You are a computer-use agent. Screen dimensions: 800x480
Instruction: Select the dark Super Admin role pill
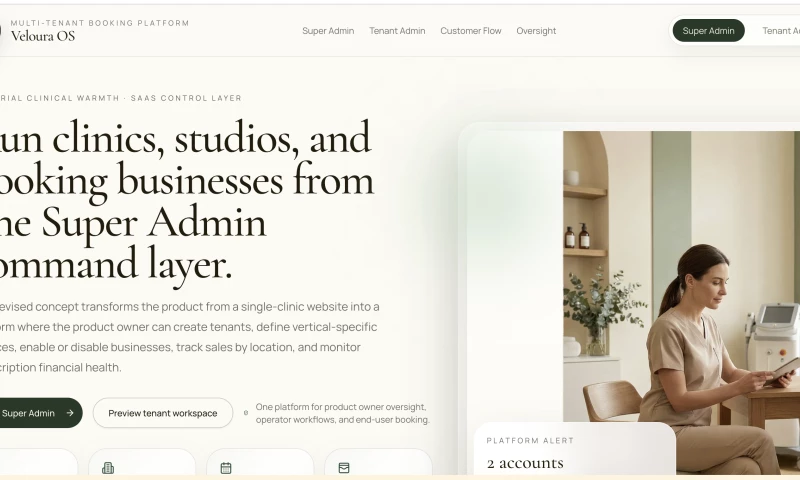click(x=708, y=31)
